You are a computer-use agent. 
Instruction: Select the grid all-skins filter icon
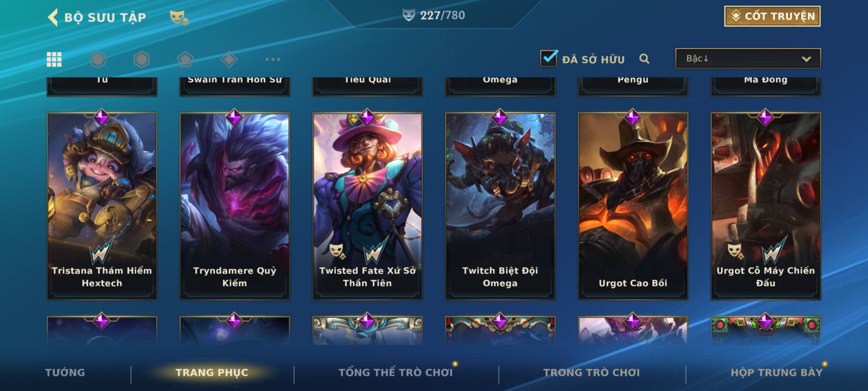point(54,59)
